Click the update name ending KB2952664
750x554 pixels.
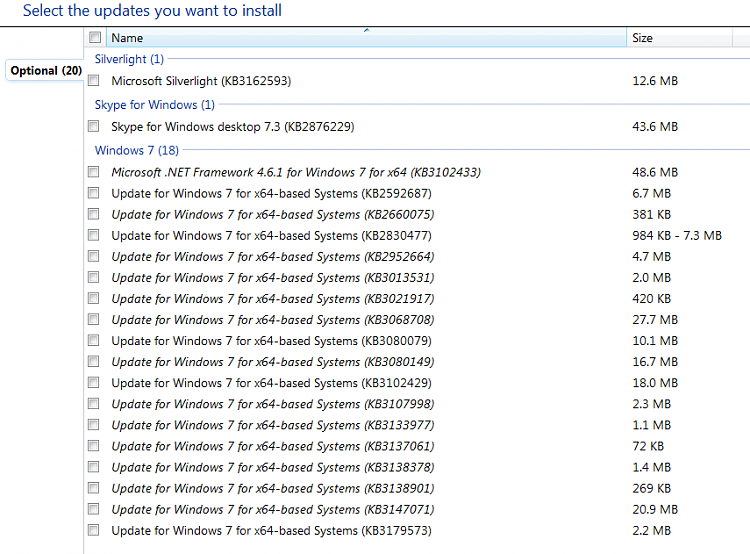[x=273, y=256]
